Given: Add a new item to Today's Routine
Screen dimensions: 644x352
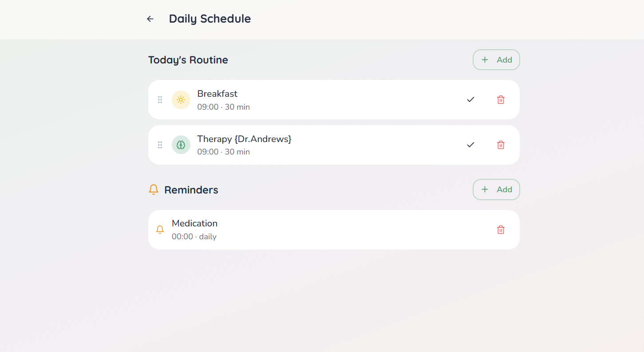Looking at the screenshot, I should 496,59.
